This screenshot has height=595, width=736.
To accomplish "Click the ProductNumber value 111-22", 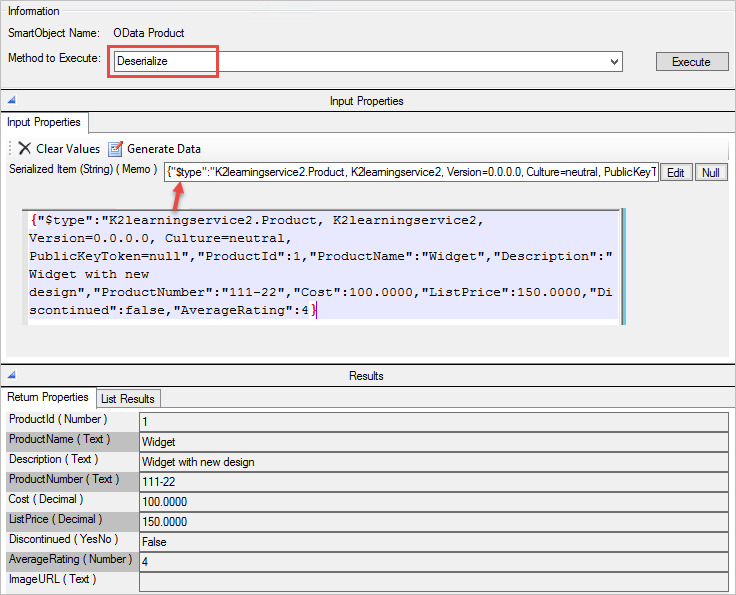I will click(433, 482).
